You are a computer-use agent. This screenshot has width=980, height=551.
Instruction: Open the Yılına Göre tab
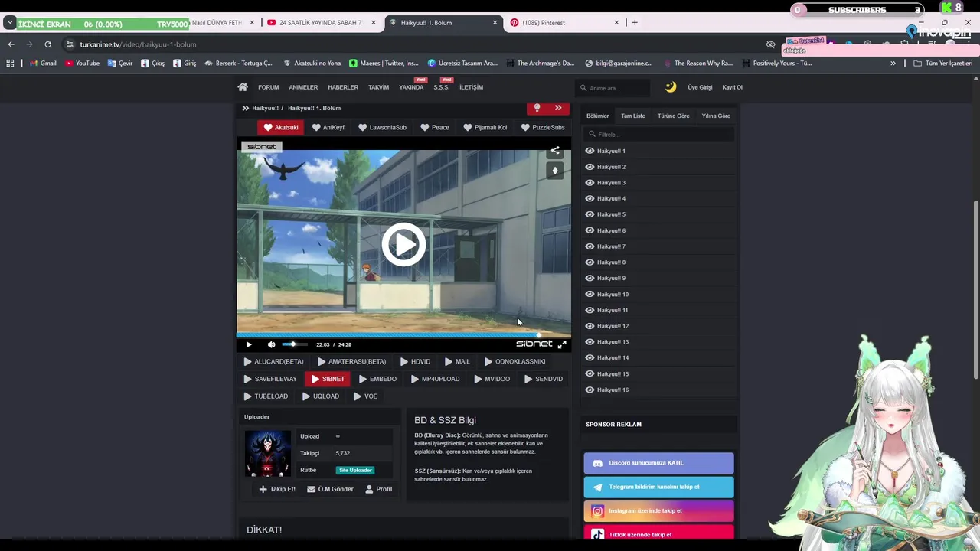pos(716,116)
